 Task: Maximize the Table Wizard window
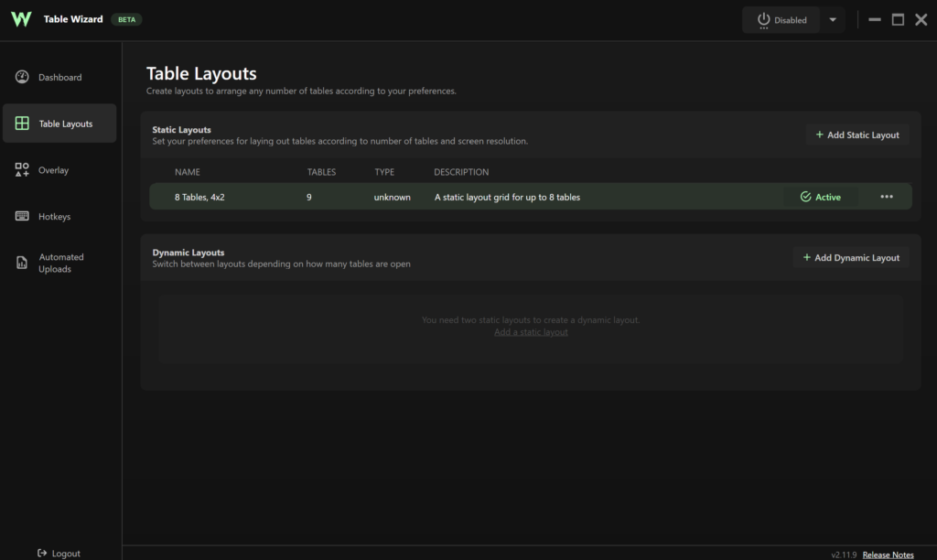pos(898,20)
